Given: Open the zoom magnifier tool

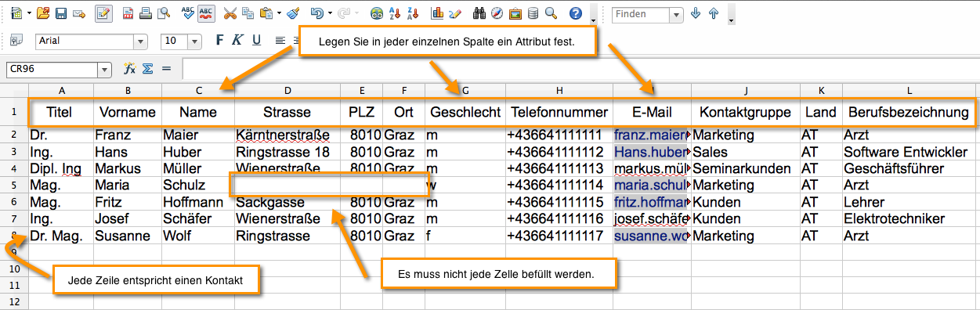Looking at the screenshot, I should (551, 13).
